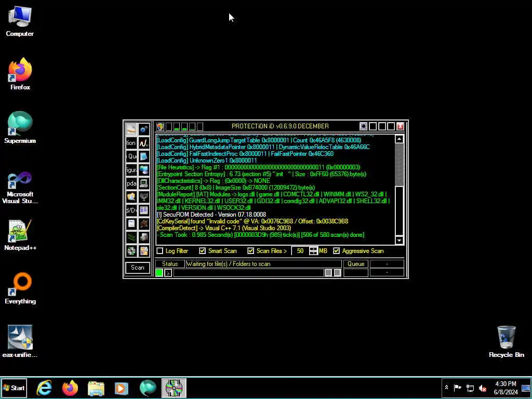
Task: Click the muted volume tray icon
Action: point(483,388)
